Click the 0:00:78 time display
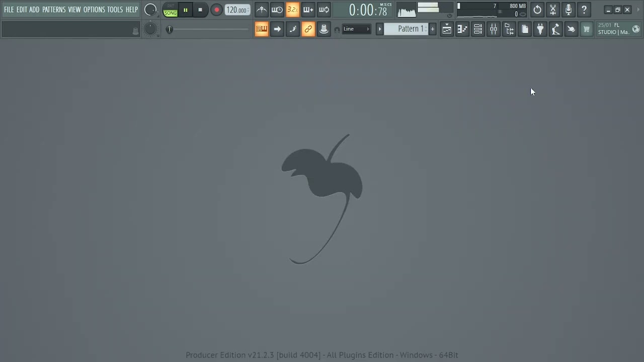This screenshot has height=362, width=644. point(368,10)
